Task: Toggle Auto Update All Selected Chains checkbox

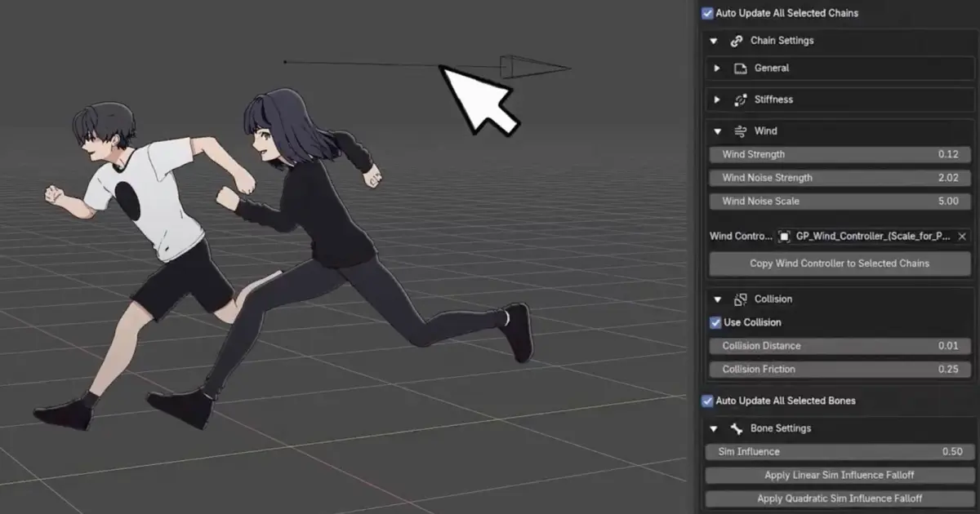Action: click(x=707, y=13)
